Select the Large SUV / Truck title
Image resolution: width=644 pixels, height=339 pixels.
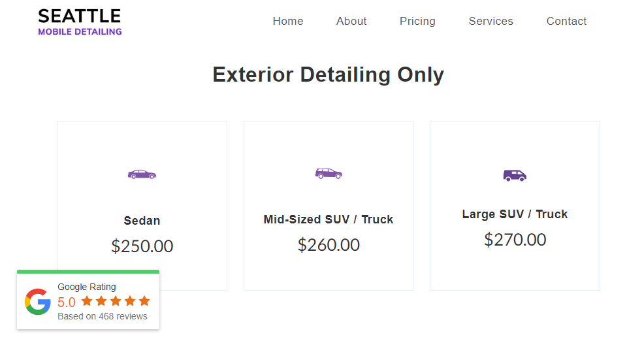pyautogui.click(x=515, y=214)
